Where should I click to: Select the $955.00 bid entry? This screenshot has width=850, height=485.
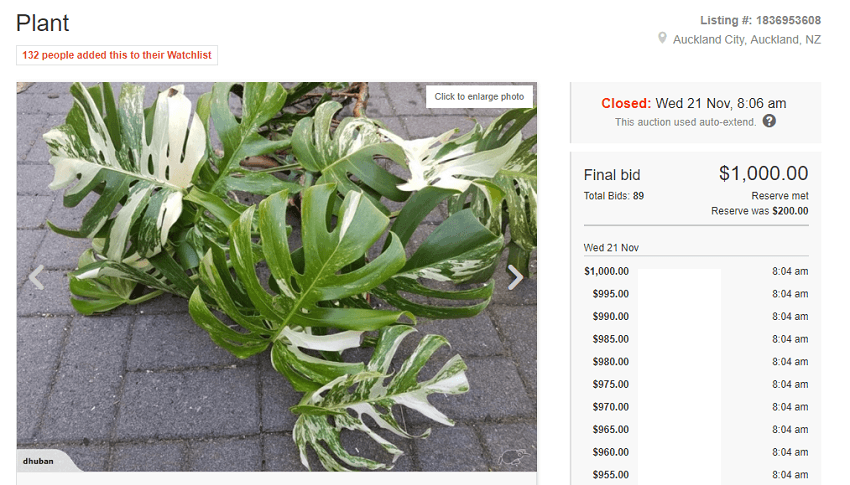click(x=696, y=475)
